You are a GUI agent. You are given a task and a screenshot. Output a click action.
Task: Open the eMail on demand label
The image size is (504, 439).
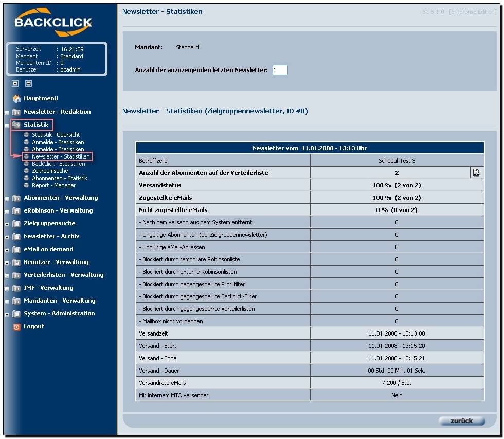point(48,249)
